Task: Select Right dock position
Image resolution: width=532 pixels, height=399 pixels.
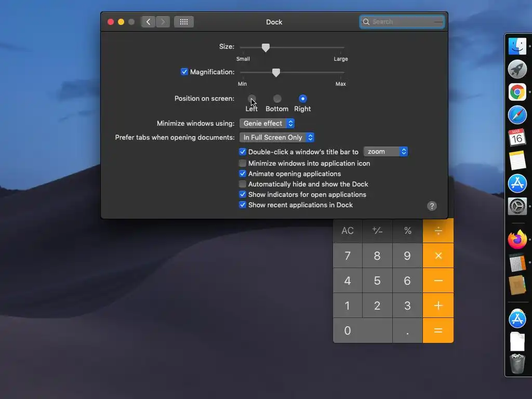Action: [303, 99]
